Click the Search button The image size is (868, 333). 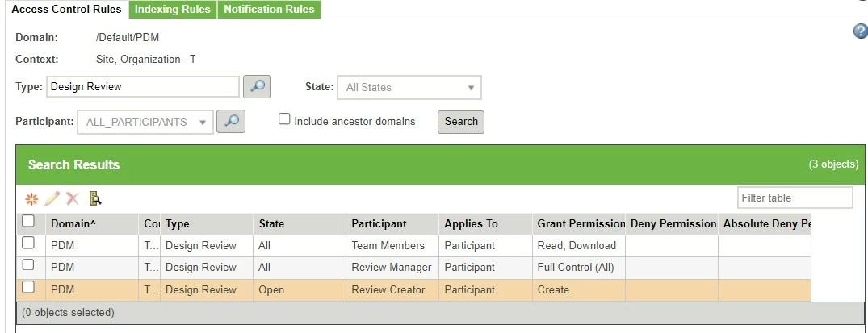click(x=460, y=122)
